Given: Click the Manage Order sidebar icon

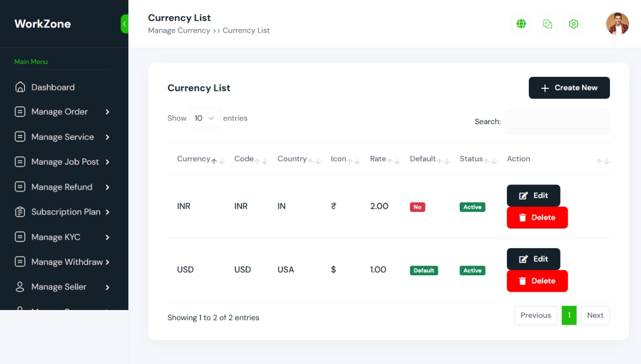Looking at the screenshot, I should pyautogui.click(x=20, y=112).
